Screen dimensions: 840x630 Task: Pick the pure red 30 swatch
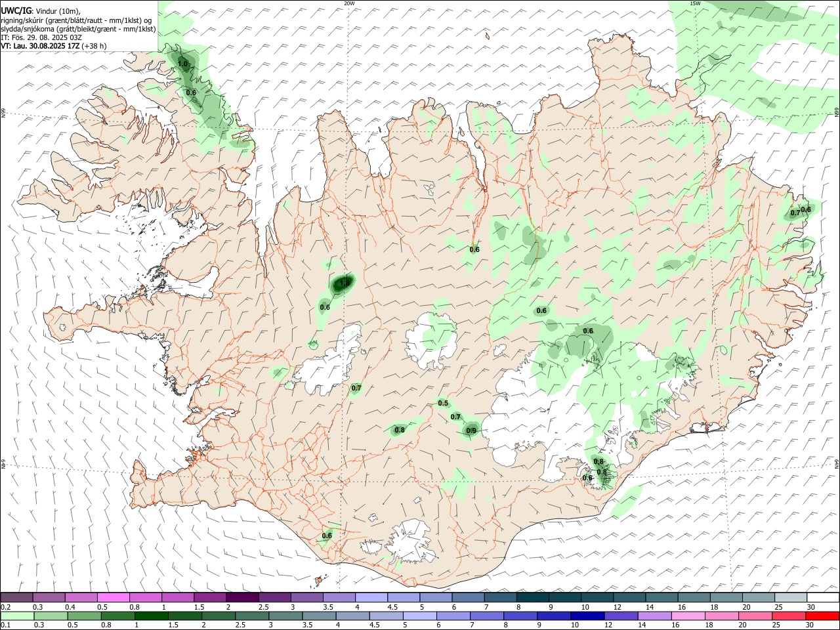point(822,616)
